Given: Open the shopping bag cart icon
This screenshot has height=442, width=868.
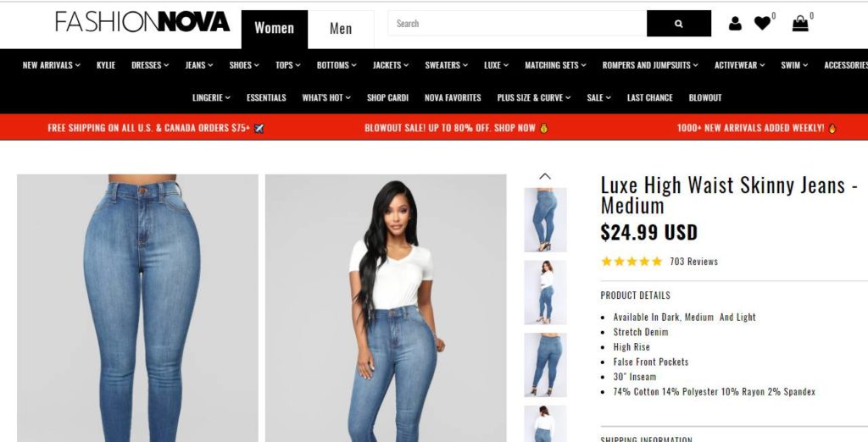Looking at the screenshot, I should pyautogui.click(x=800, y=23).
